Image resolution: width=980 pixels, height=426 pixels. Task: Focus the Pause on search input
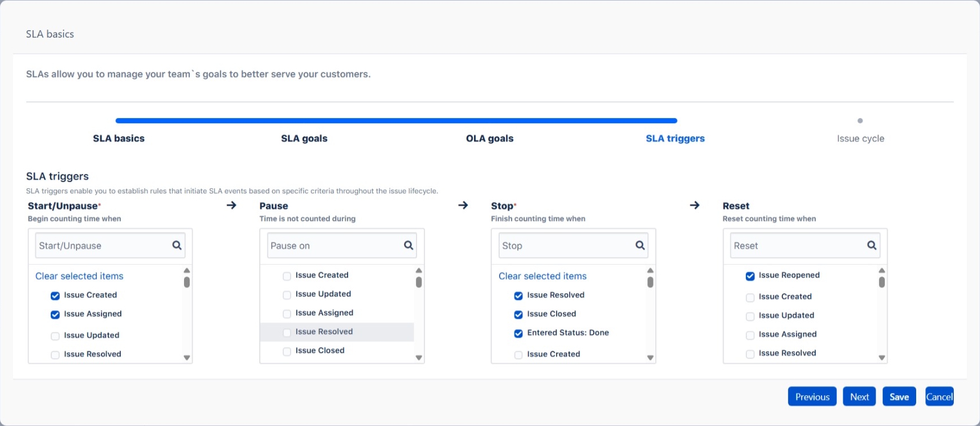[x=333, y=246]
